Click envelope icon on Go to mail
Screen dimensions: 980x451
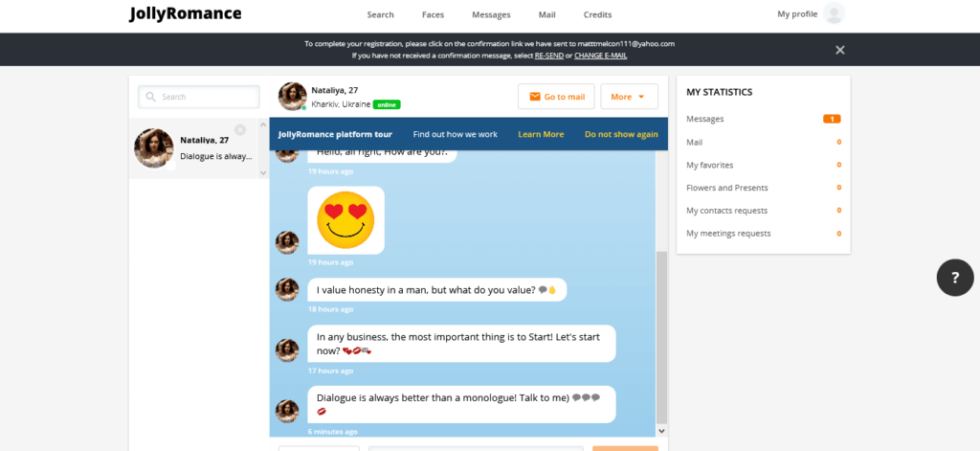coord(535,97)
